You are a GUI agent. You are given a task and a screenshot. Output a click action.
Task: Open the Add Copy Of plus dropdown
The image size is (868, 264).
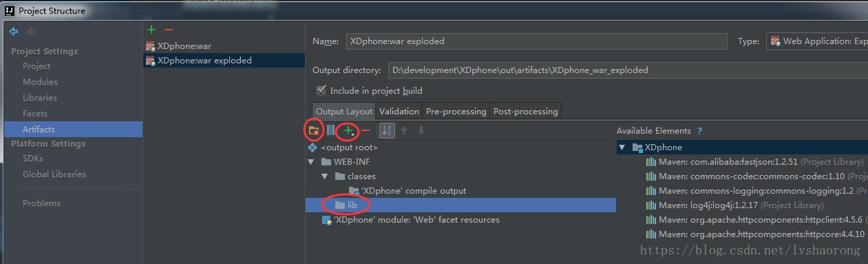350,130
